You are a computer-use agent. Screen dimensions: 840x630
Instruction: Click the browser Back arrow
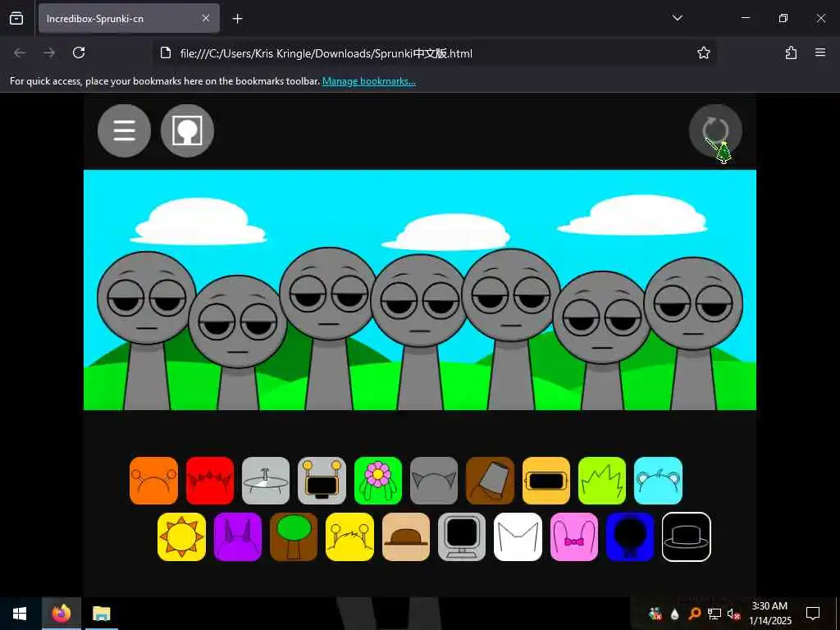[20, 52]
